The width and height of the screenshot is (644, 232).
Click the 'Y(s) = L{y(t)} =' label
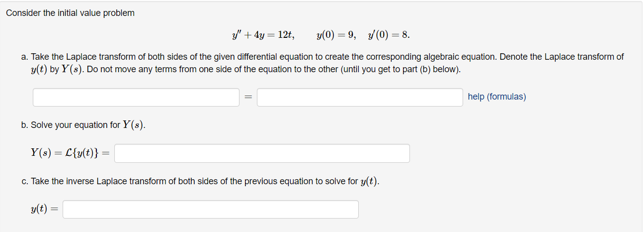tap(71, 153)
